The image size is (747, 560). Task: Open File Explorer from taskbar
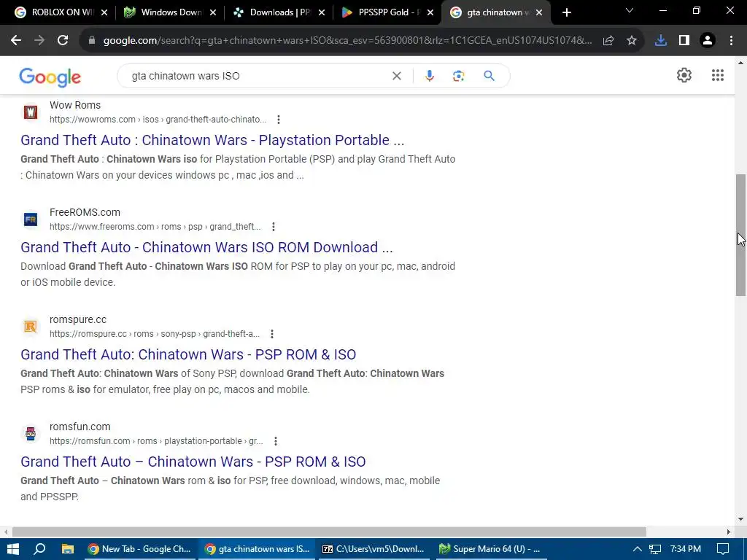pos(68,549)
